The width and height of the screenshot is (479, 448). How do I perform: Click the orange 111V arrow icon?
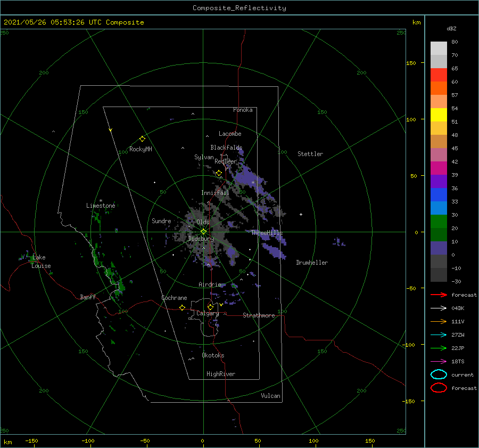click(439, 321)
